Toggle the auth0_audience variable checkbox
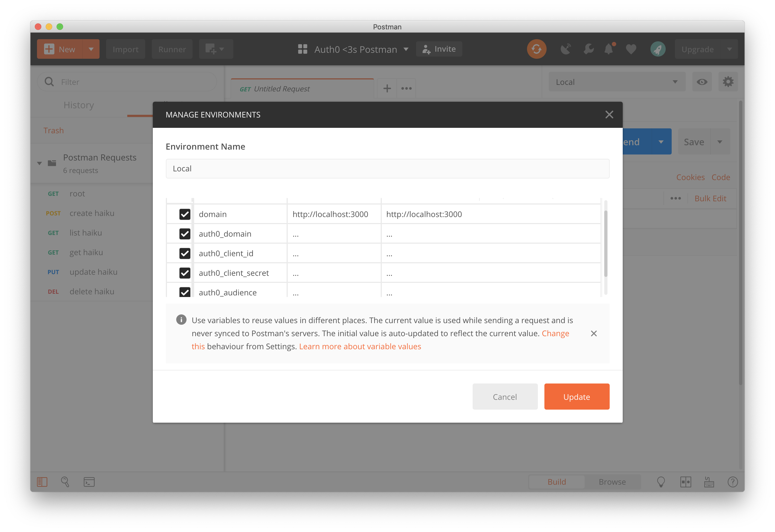 coord(185,292)
